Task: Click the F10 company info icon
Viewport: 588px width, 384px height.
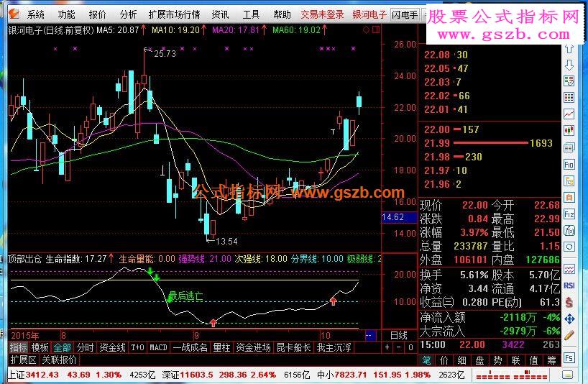Action: click(569, 164)
